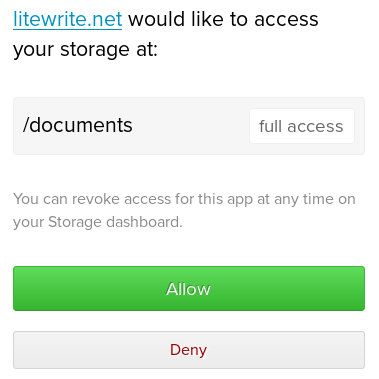Image resolution: width=379 pixels, height=379 pixels.
Task: Reject the request with the Deny button
Action: [189, 350]
